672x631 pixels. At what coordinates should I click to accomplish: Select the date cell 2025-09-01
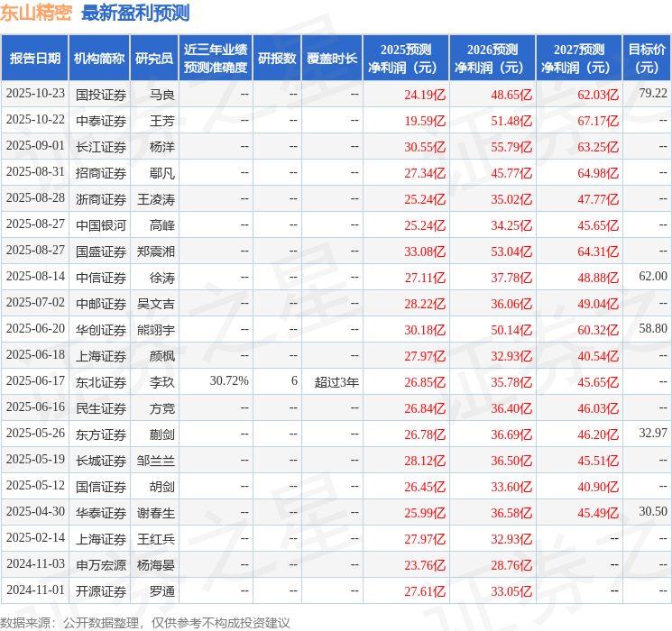[x=35, y=146]
